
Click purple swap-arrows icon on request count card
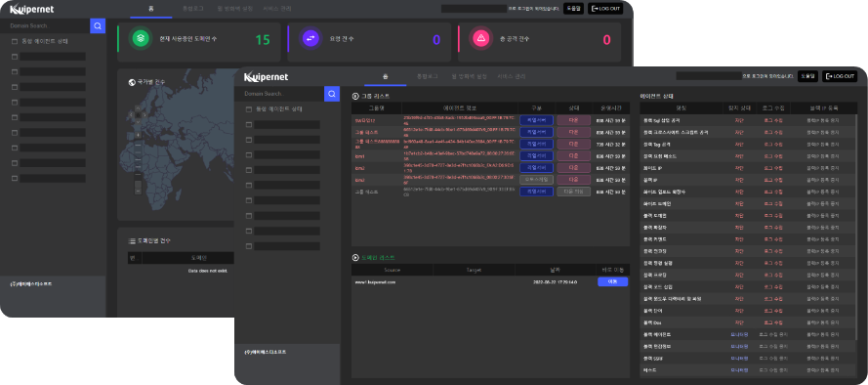310,38
